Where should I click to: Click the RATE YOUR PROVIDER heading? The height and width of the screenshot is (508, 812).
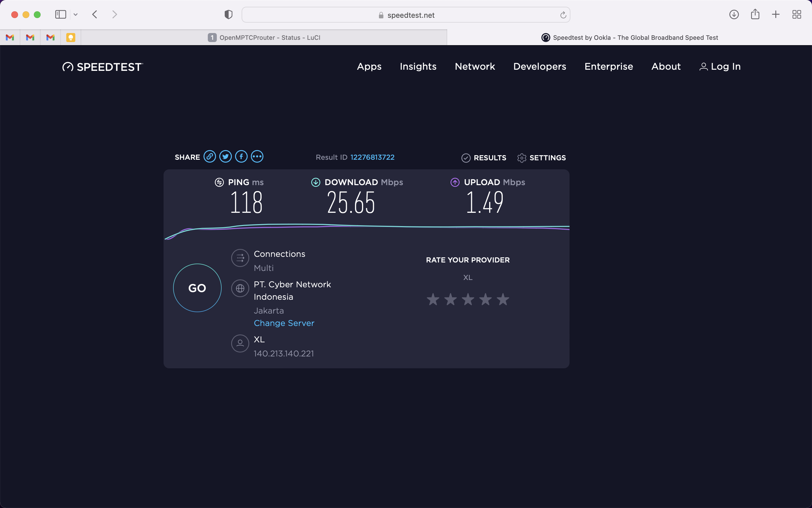pyautogui.click(x=468, y=260)
